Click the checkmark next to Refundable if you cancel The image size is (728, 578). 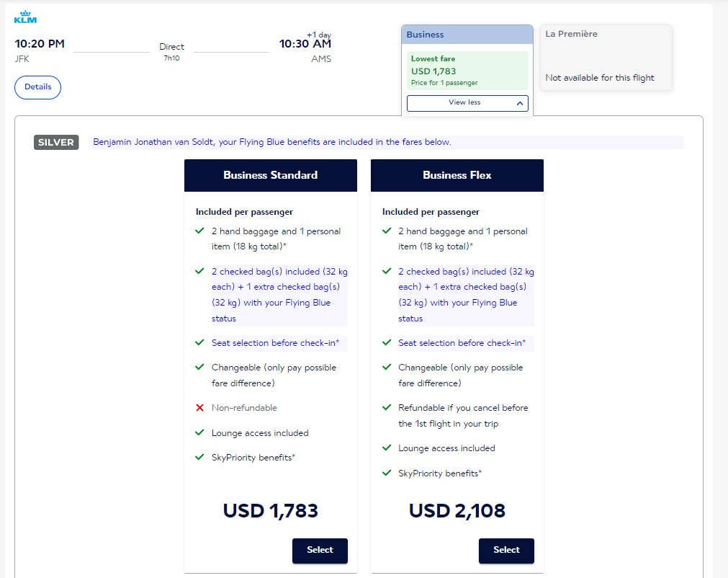tap(386, 407)
